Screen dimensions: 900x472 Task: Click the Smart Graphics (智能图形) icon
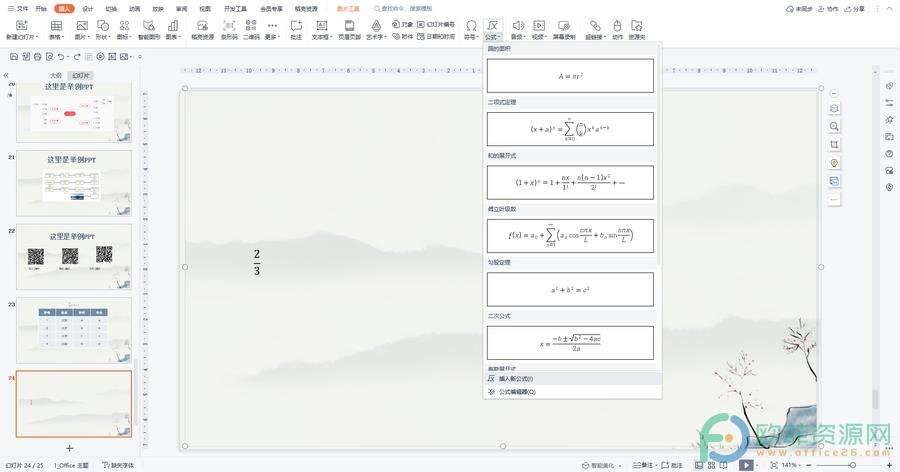[148, 27]
